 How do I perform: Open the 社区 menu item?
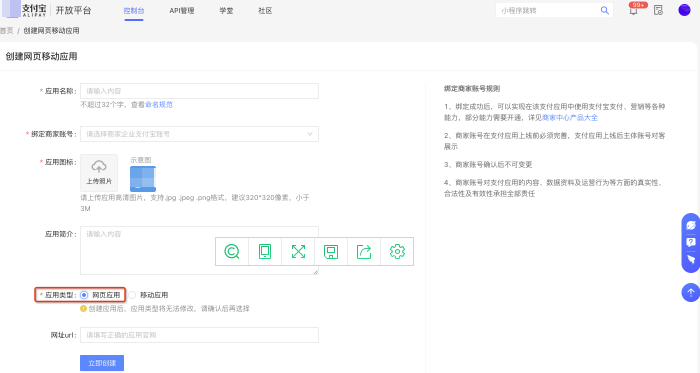pyautogui.click(x=265, y=11)
